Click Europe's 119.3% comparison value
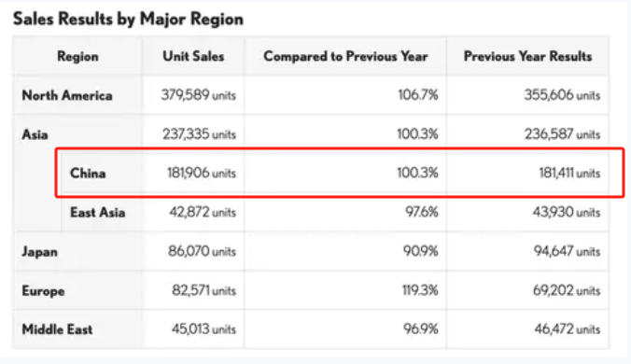 (x=420, y=290)
